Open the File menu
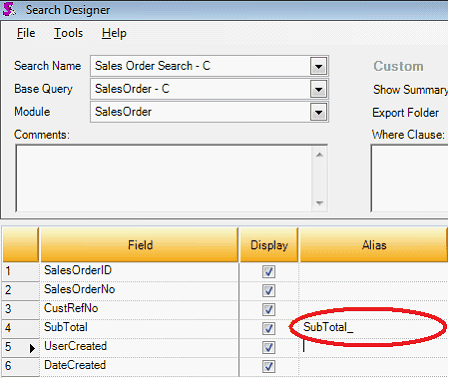 point(26,33)
